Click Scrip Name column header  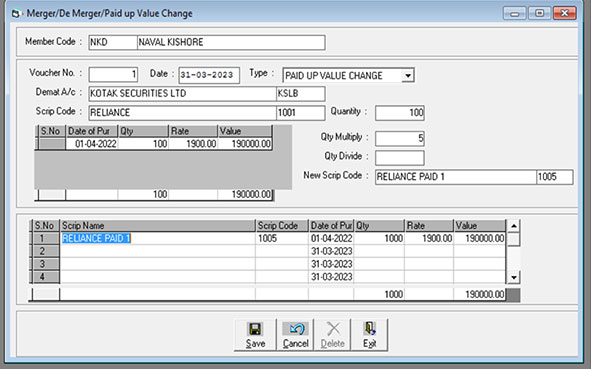(158, 226)
